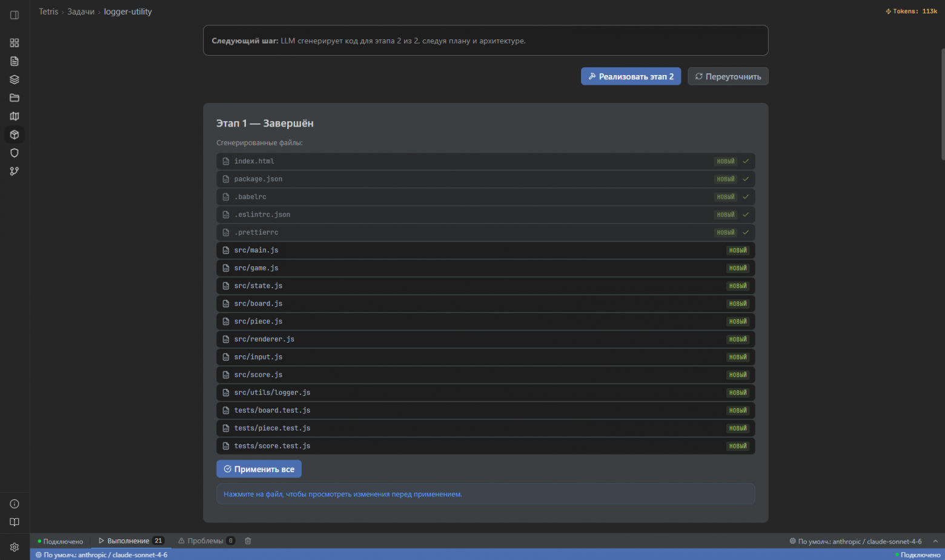The height and width of the screenshot is (560, 945).
Task: Toggle the sidebar panel icon at top-left
Action: [15, 15]
